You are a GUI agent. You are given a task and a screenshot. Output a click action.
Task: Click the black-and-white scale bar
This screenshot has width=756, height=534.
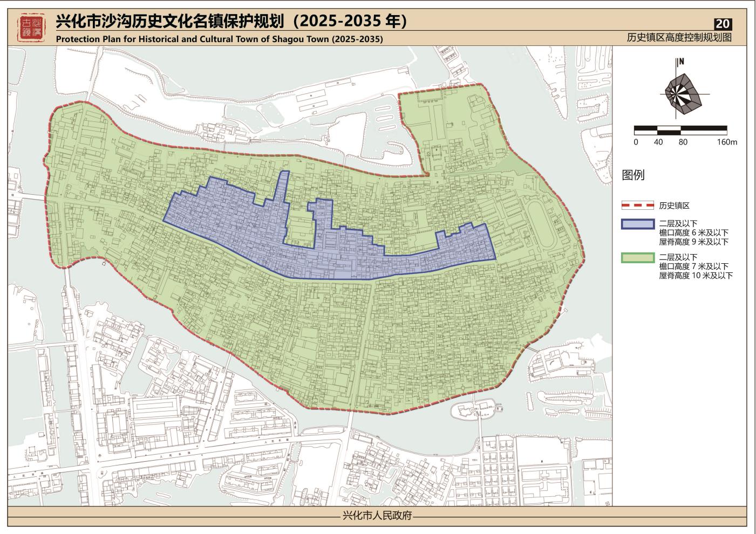click(680, 130)
